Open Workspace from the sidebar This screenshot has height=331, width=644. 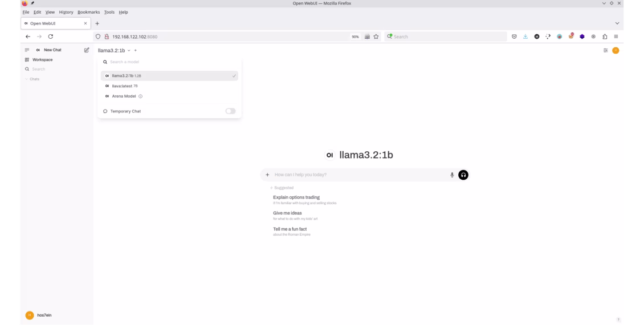42,60
